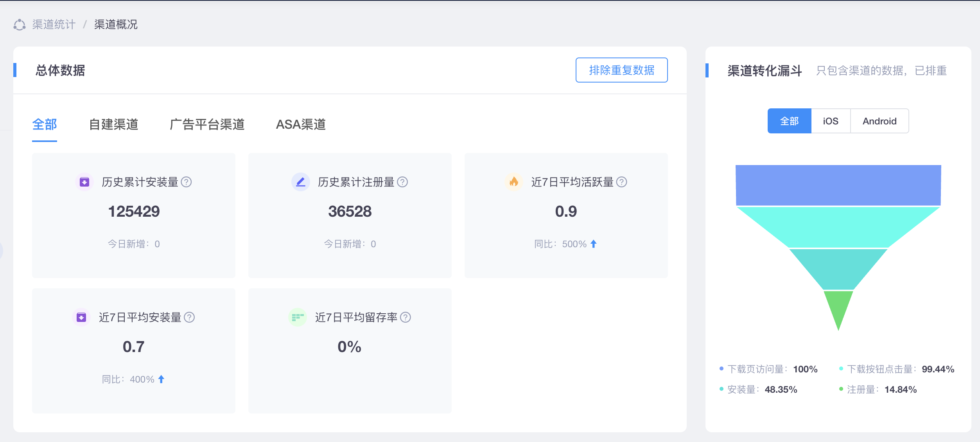
Task: Show help tooltip for 历史累计安装量
Action: click(x=187, y=182)
